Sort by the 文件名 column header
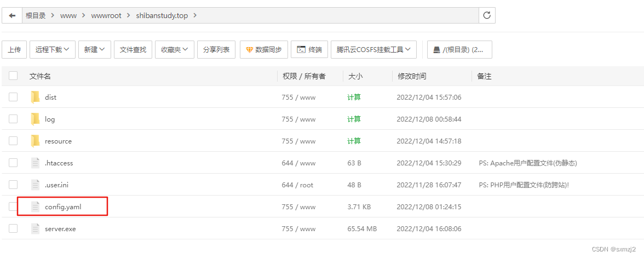Screen dimensions: 644x258 coord(40,76)
